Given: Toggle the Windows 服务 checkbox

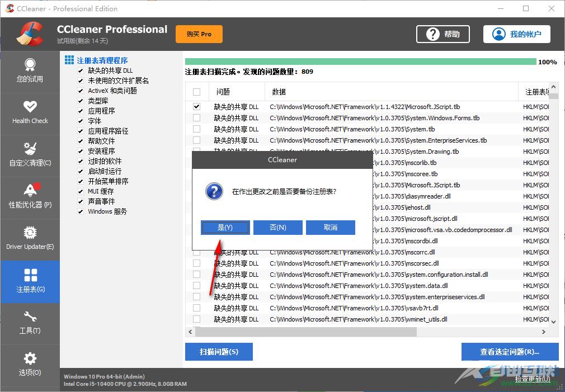Looking at the screenshot, I should point(81,211).
